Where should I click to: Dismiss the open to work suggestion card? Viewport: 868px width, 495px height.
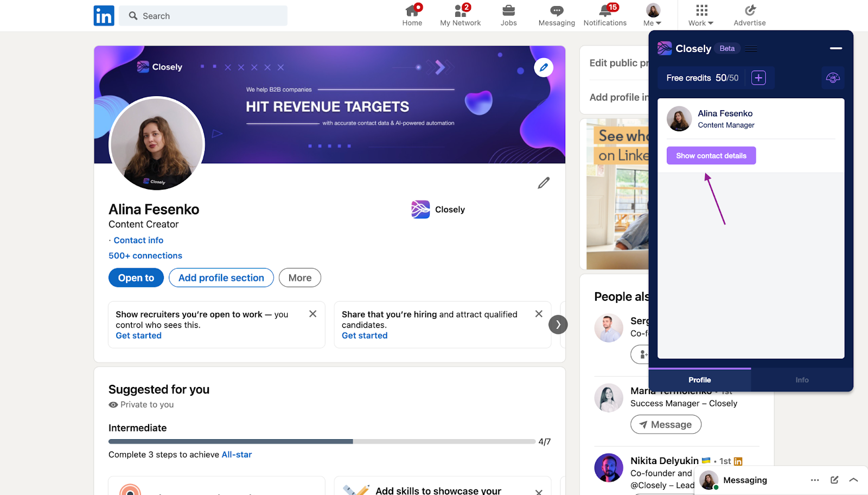click(x=313, y=314)
